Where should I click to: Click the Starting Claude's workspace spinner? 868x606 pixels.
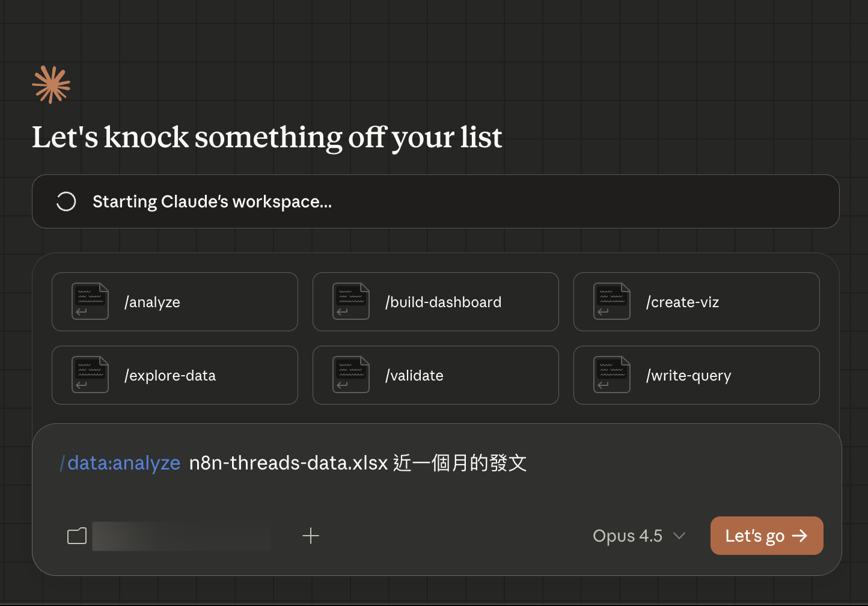point(66,201)
